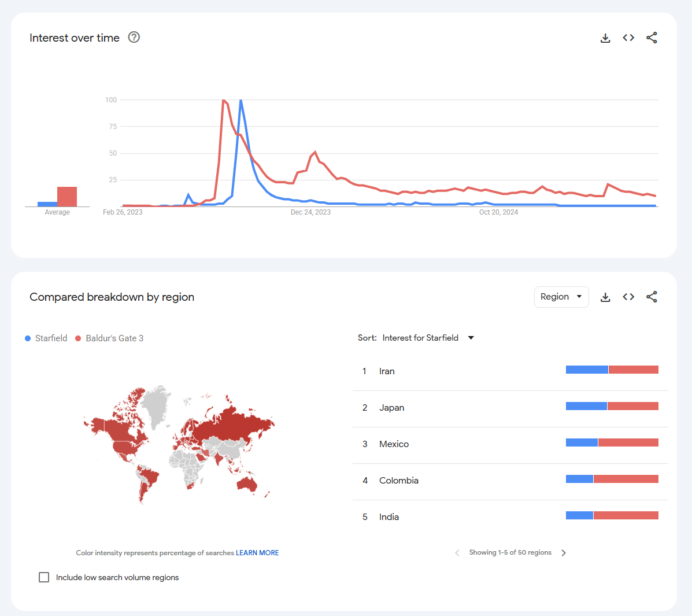Screen dimensions: 692x616
Task: Share the regional breakdown widget
Action: (652, 297)
